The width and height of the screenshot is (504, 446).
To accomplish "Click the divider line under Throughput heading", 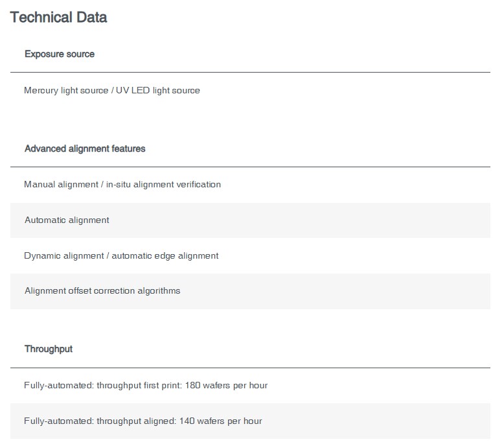I will 250,368.
